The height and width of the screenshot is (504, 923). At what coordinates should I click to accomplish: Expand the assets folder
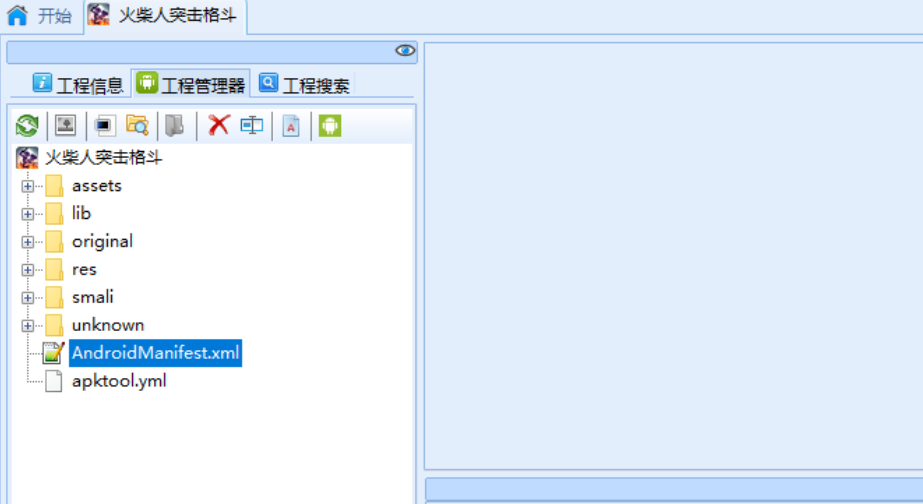pos(28,186)
